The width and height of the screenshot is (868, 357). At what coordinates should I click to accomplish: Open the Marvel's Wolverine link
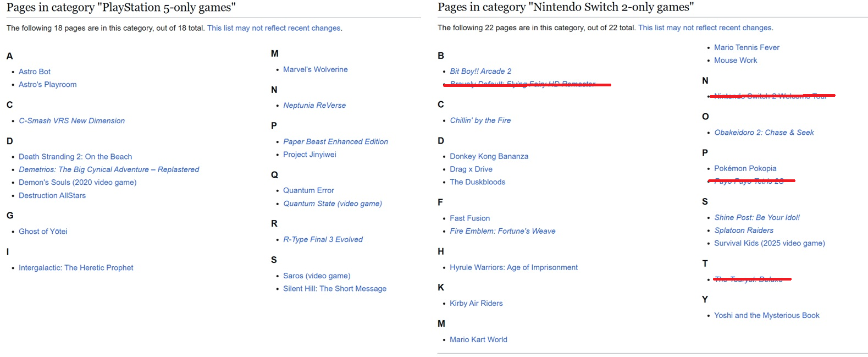tap(316, 69)
